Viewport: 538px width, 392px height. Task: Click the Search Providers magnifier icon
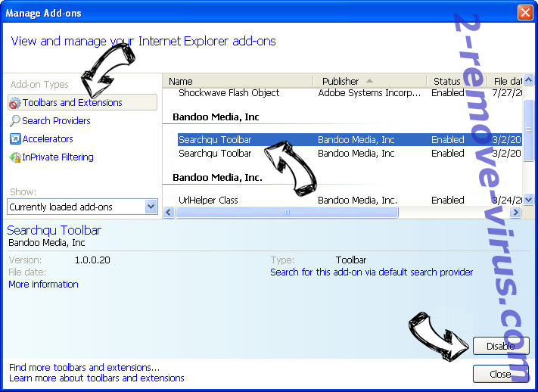[x=14, y=121]
